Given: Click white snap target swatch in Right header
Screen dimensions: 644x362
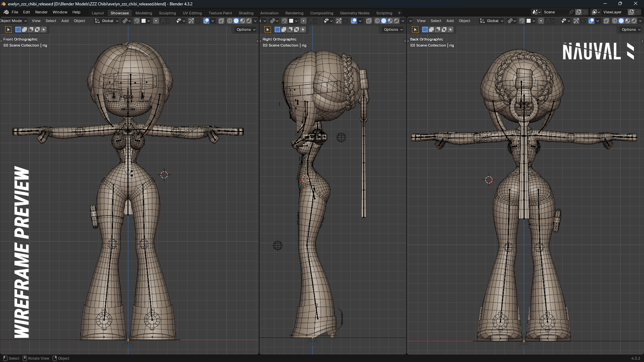Looking at the screenshot, I should coord(291,21).
